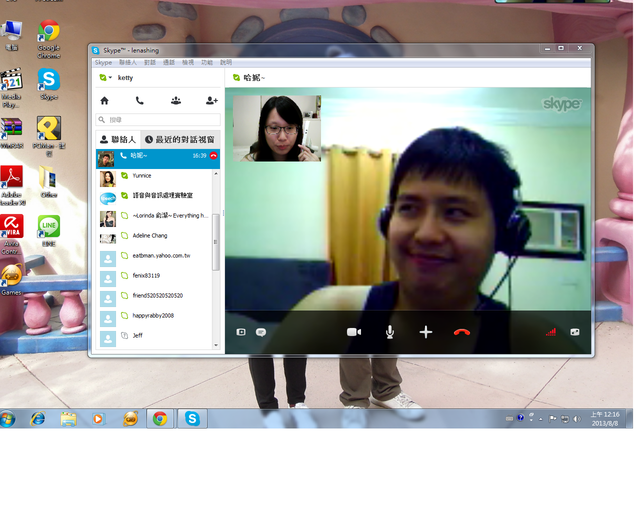Screen dimensions: 640x512
Task: Open Windows Media Player from taskbar
Action: coord(98,419)
